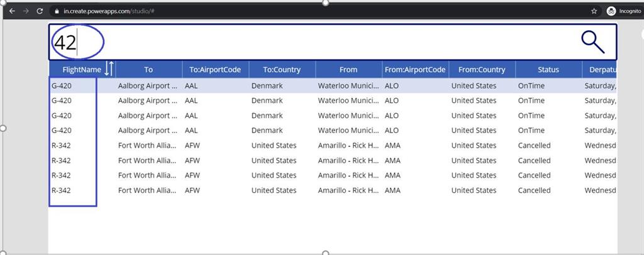The image size is (644, 255).
Task: Select the Status column header
Action: point(548,69)
